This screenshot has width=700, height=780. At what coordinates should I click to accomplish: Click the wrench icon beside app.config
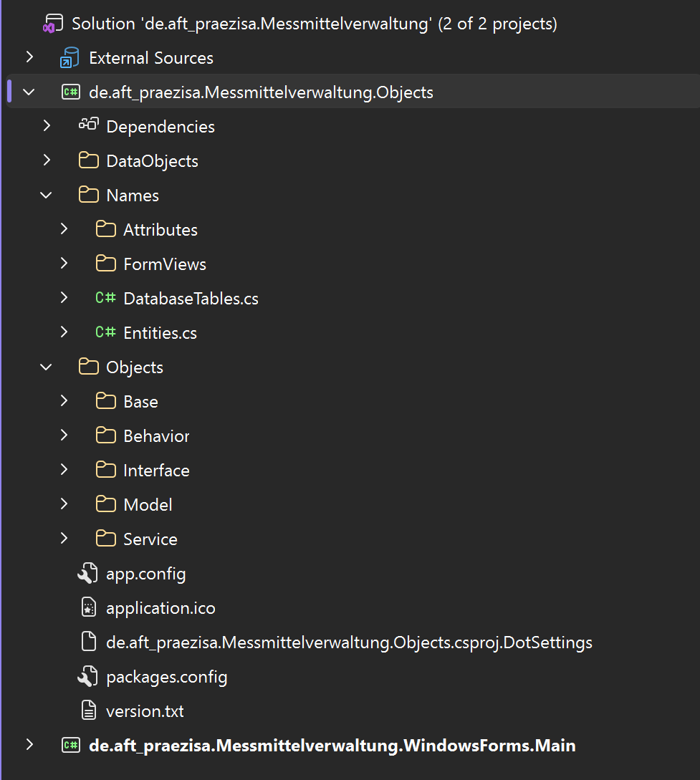pyautogui.click(x=88, y=573)
